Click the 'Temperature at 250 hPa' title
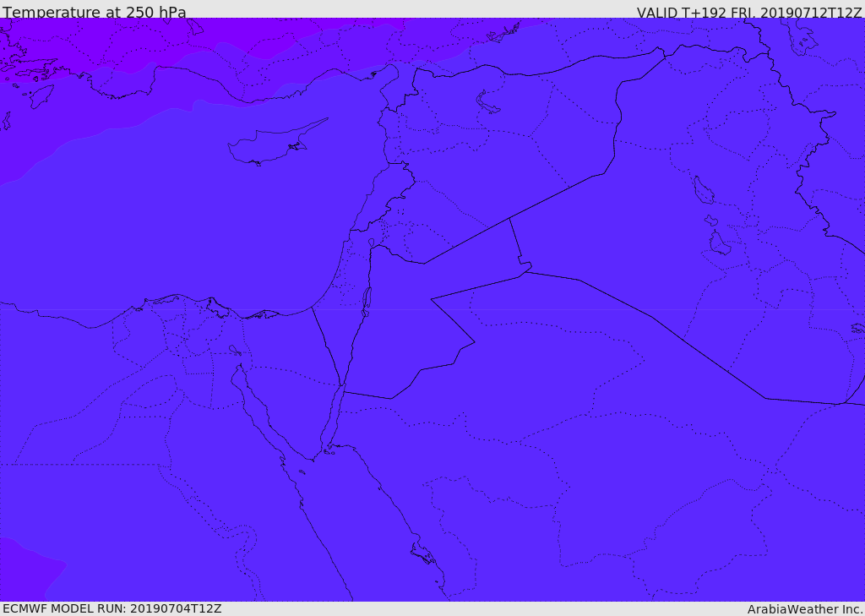Viewport: 865px width, 616px height. click(95, 12)
